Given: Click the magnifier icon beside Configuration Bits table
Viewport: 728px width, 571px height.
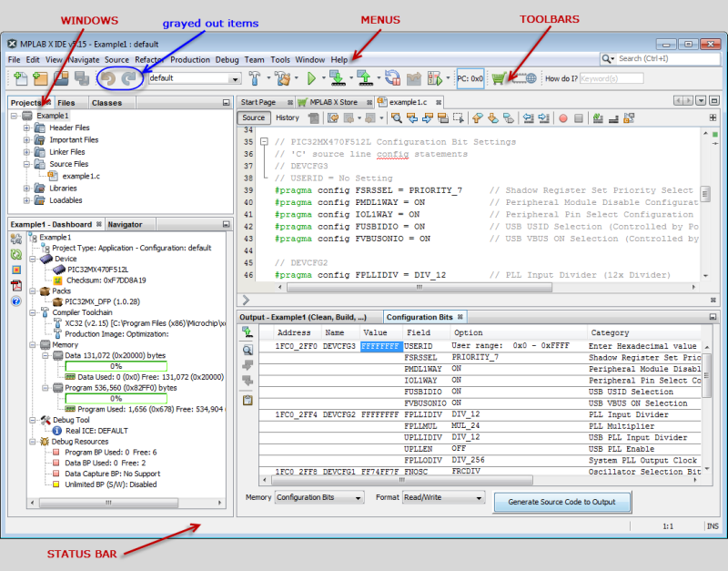Looking at the screenshot, I should pyautogui.click(x=248, y=350).
